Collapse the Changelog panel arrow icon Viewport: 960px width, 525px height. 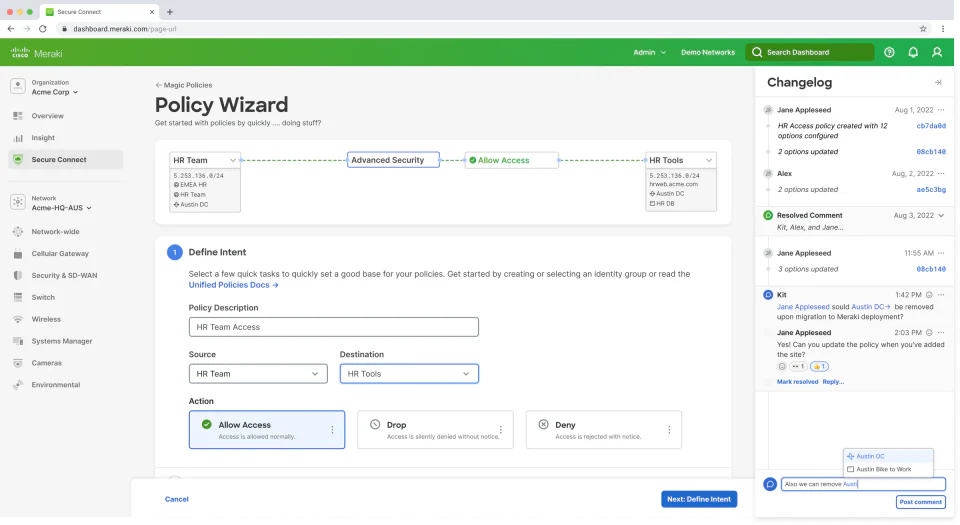(x=937, y=83)
